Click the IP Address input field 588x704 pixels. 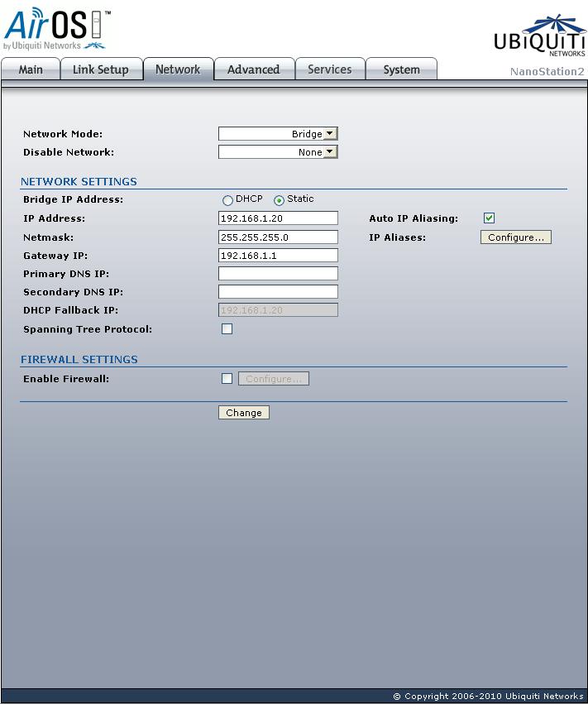[x=278, y=218]
